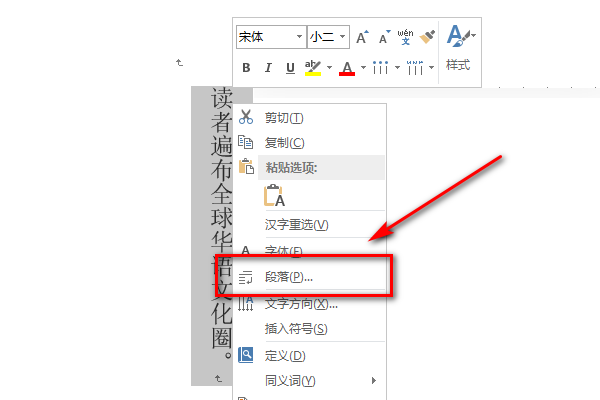Select the Format Painter brush
The image size is (600, 400).
(427, 37)
